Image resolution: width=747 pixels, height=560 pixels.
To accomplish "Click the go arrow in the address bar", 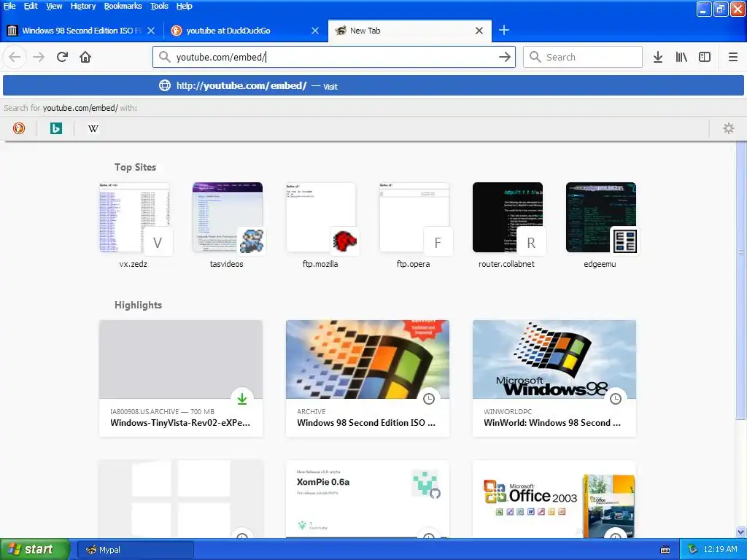I will pos(505,57).
